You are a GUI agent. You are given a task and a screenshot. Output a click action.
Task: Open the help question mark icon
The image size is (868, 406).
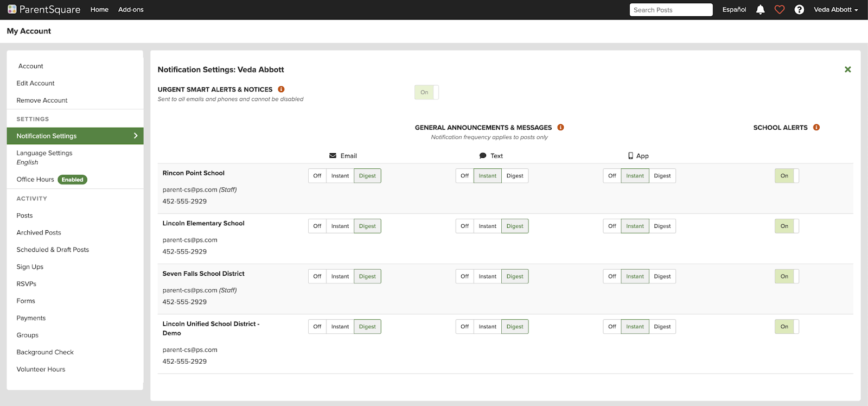coord(799,10)
